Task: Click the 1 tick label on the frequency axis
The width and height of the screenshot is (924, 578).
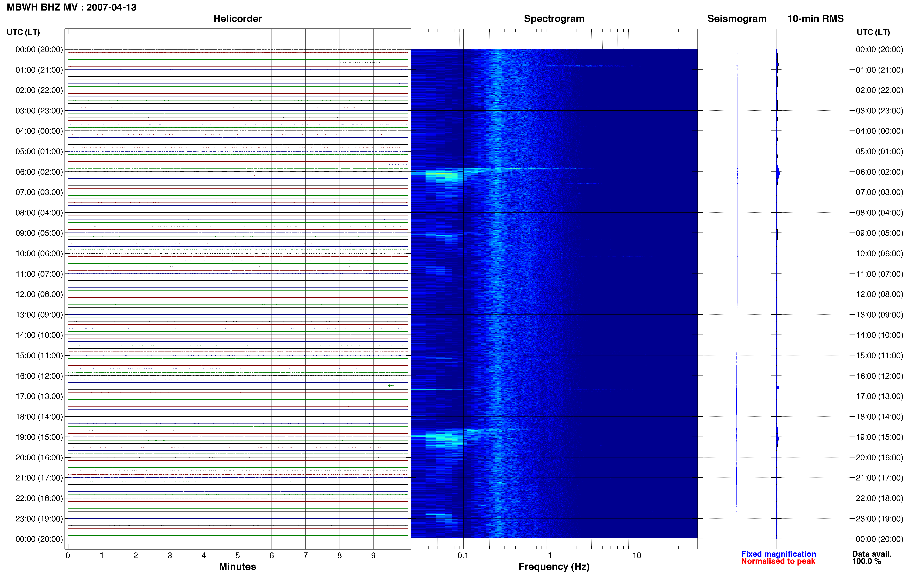Action: pyautogui.click(x=550, y=556)
